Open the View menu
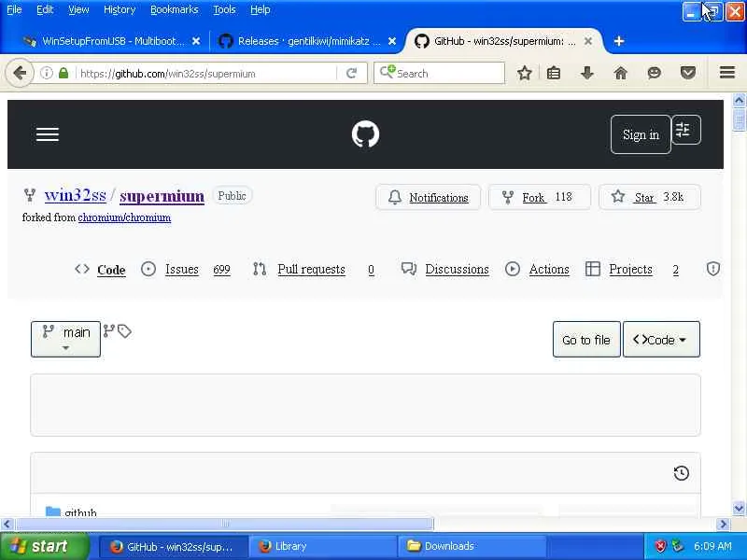This screenshot has width=747, height=560. click(78, 9)
